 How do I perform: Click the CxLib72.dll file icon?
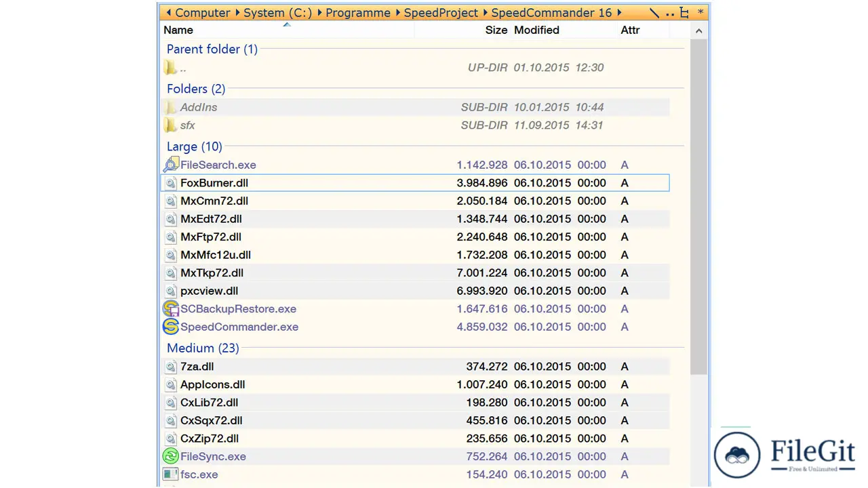click(x=171, y=403)
